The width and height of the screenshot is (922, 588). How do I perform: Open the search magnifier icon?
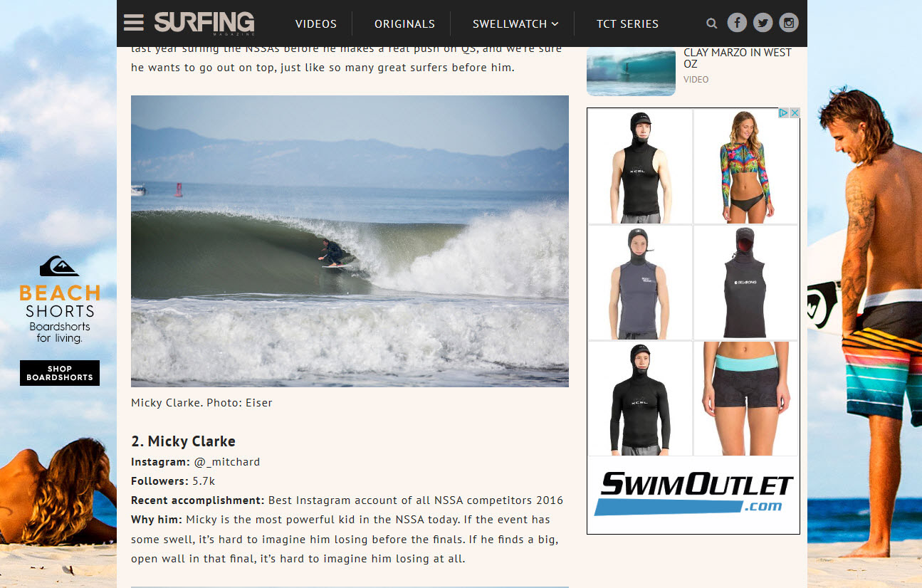tap(711, 23)
